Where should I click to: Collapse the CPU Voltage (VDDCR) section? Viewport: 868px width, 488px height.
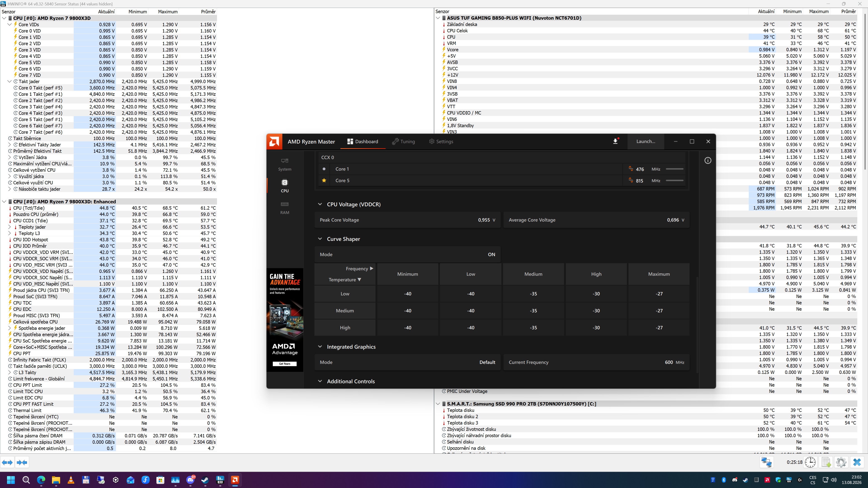(x=320, y=204)
